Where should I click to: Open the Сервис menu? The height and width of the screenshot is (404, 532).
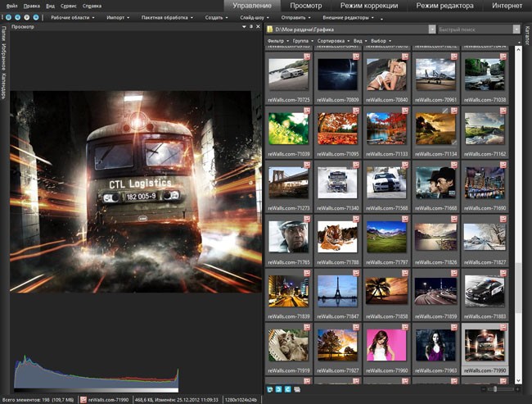69,6
